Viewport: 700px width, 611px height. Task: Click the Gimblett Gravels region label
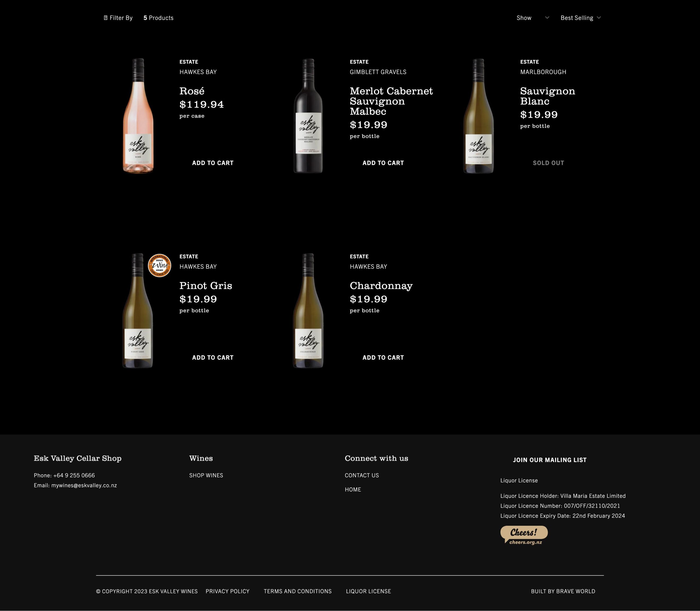[378, 72]
